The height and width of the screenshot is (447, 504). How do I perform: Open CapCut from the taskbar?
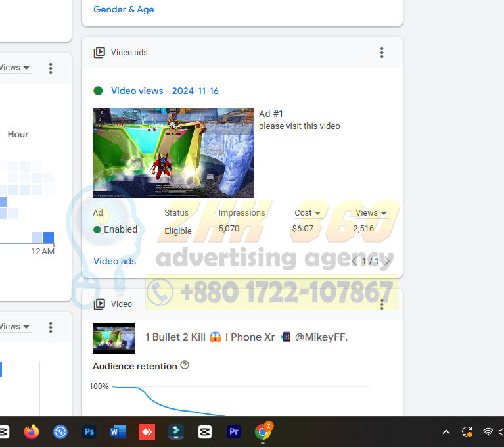coord(205,432)
